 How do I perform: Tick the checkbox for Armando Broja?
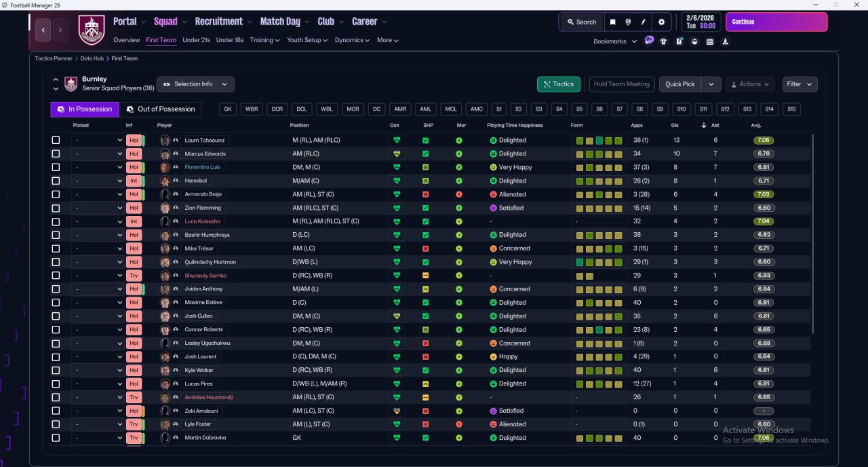coord(56,195)
